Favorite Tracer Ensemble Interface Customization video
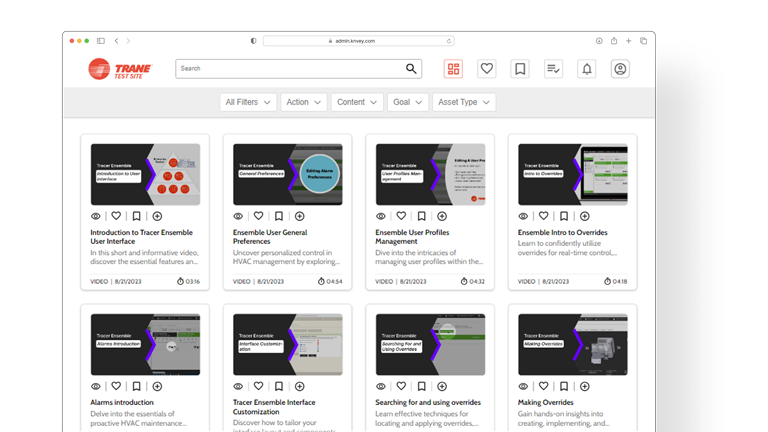The height and width of the screenshot is (432, 768). pyautogui.click(x=259, y=386)
